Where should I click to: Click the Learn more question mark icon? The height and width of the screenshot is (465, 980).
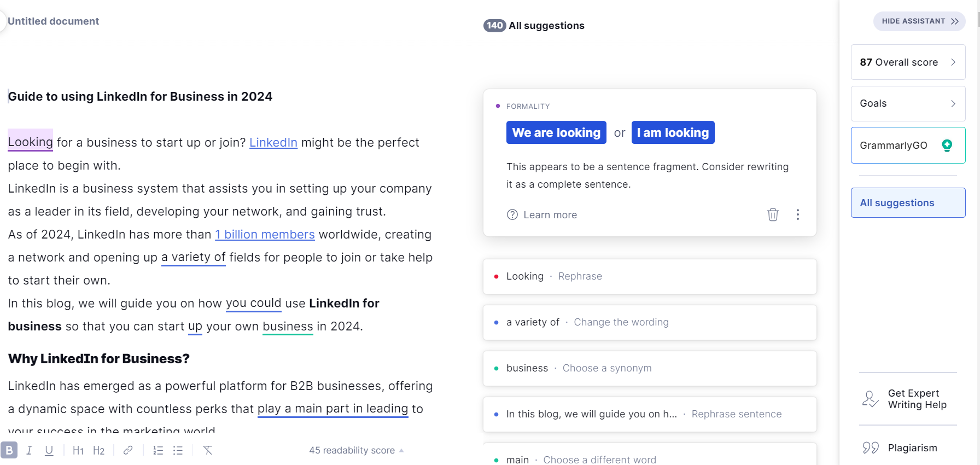click(x=512, y=214)
